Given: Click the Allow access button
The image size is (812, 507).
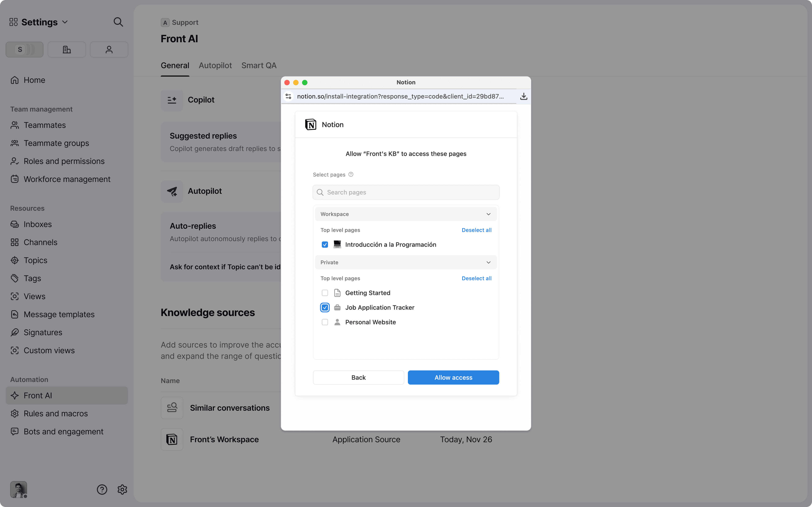Looking at the screenshot, I should pyautogui.click(x=453, y=377).
